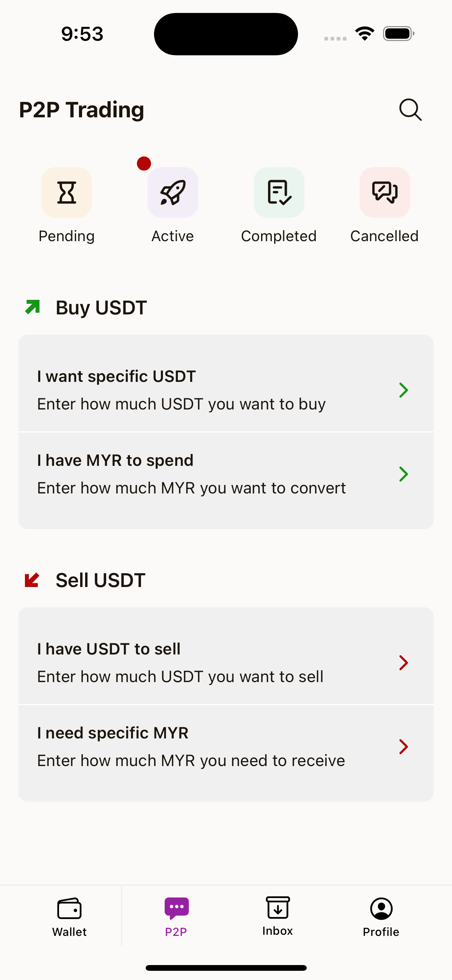Tap the green Buy USDT arrow icon
The height and width of the screenshot is (980, 452).
[33, 307]
